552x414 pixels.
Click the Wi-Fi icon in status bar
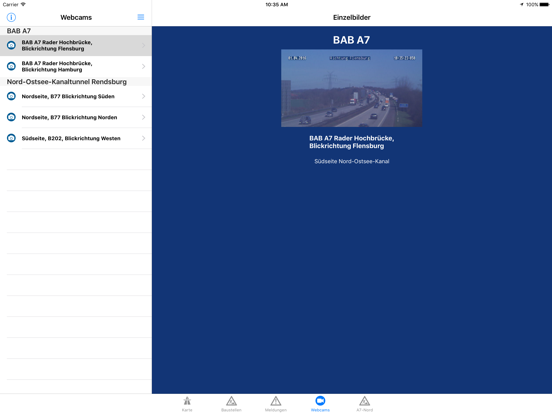coord(23,4)
